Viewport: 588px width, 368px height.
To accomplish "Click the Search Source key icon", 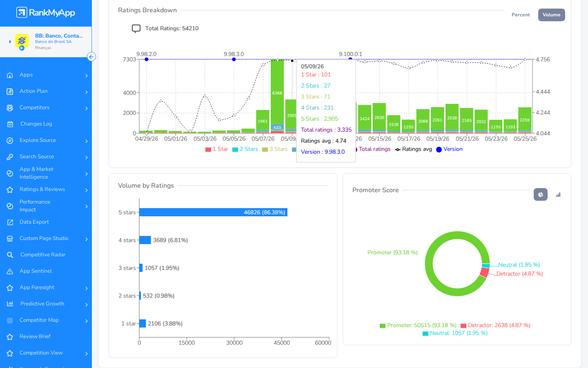I will click(x=10, y=157).
